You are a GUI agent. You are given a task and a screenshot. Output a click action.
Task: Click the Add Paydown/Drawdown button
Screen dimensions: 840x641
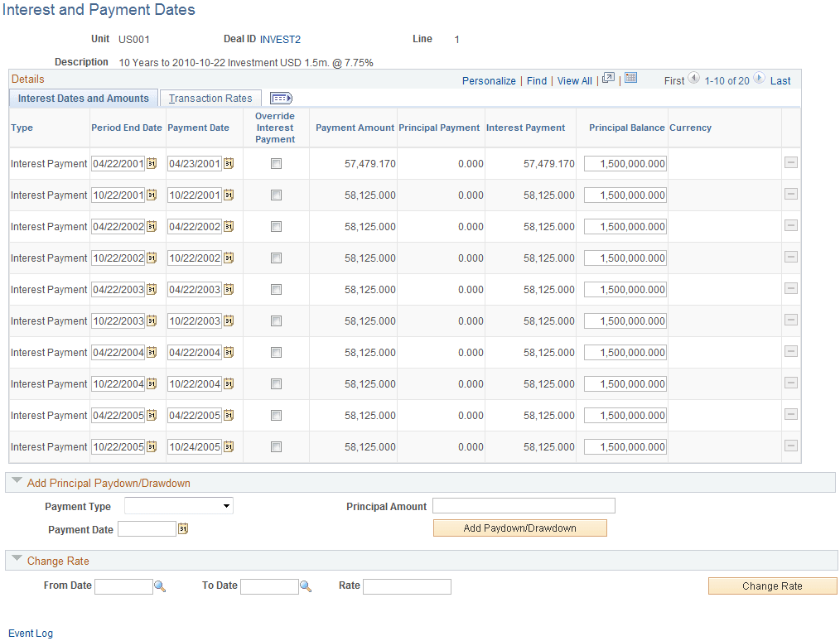coord(519,528)
